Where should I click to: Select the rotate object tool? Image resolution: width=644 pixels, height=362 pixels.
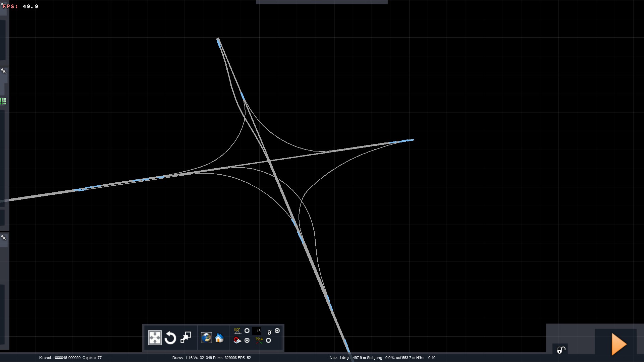point(170,338)
